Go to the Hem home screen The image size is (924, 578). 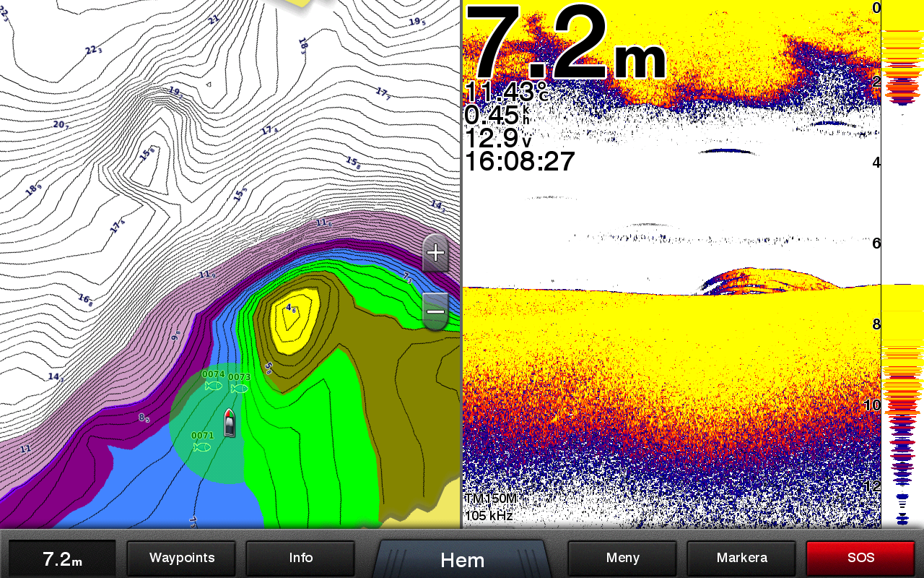(x=462, y=559)
